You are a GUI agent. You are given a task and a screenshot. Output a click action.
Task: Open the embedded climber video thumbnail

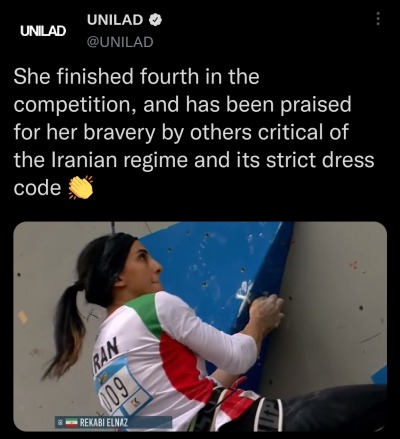[x=200, y=327]
